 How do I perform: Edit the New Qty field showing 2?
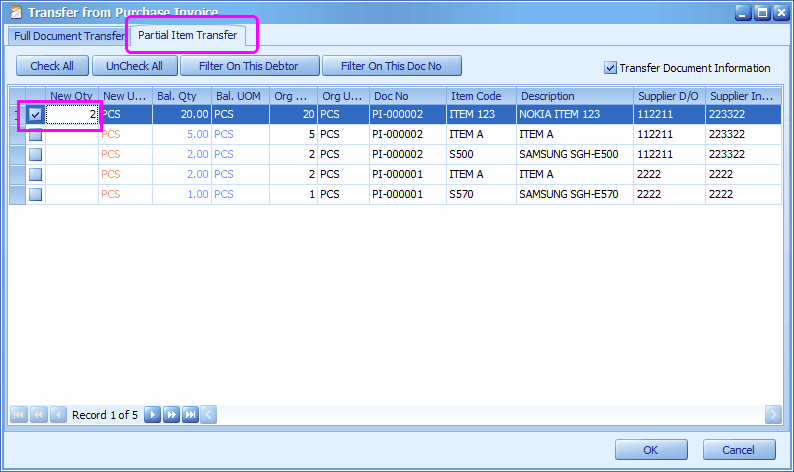pos(72,115)
